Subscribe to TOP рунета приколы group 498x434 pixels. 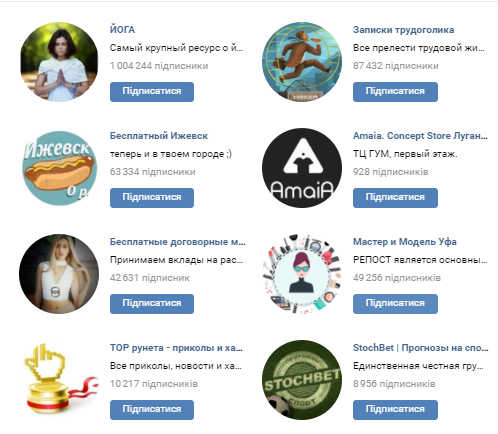click(x=152, y=410)
